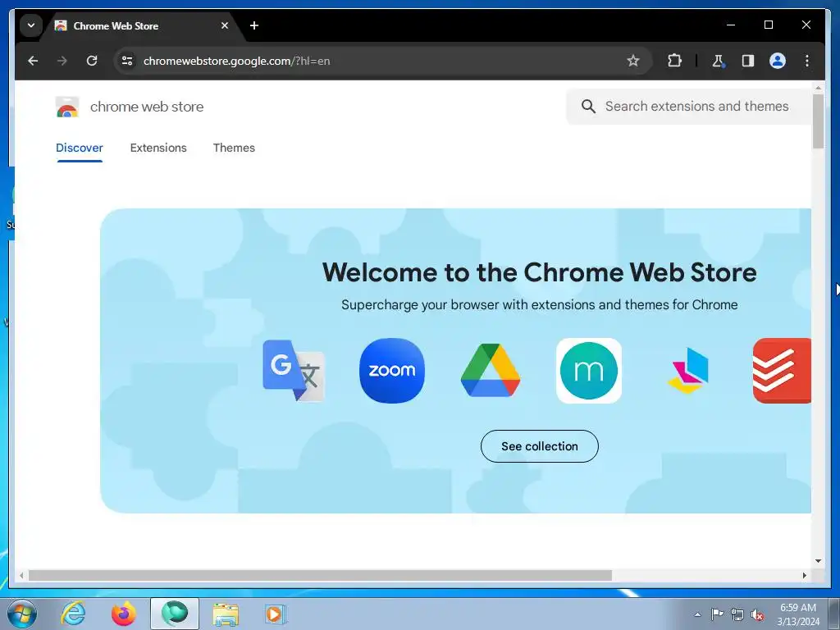This screenshot has width=840, height=630.
Task: Switch to the Extensions tab
Action: (158, 148)
